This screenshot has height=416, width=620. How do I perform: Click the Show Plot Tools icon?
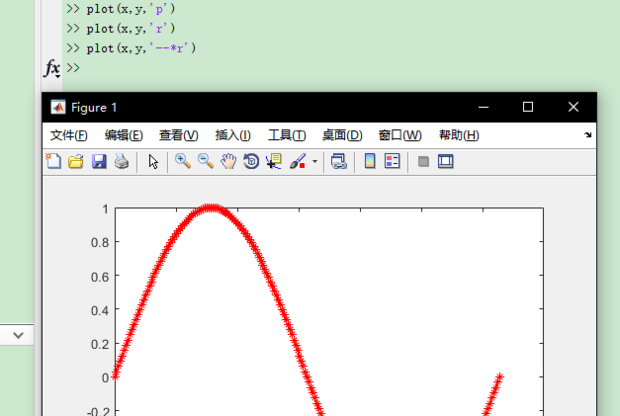pos(446,161)
